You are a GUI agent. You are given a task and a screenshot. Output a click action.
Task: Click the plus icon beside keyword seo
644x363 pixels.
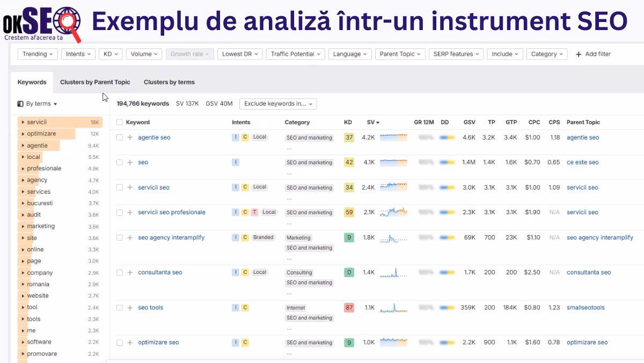coord(130,162)
